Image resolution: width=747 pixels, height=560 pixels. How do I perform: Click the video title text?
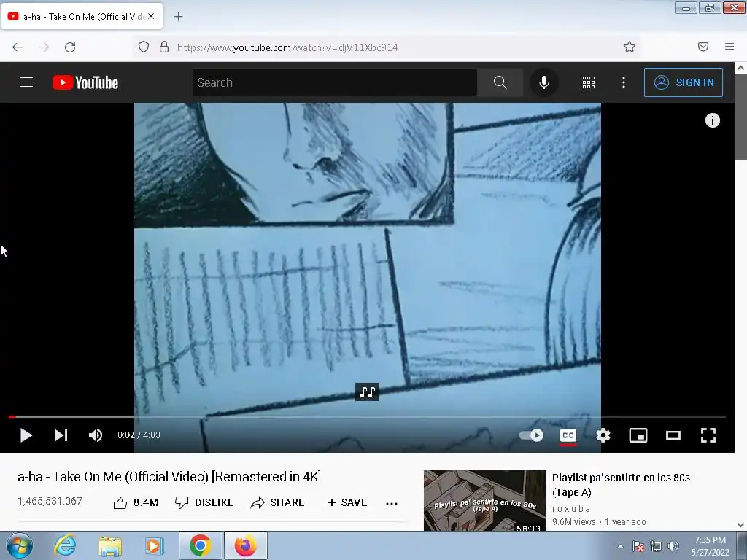(169, 477)
